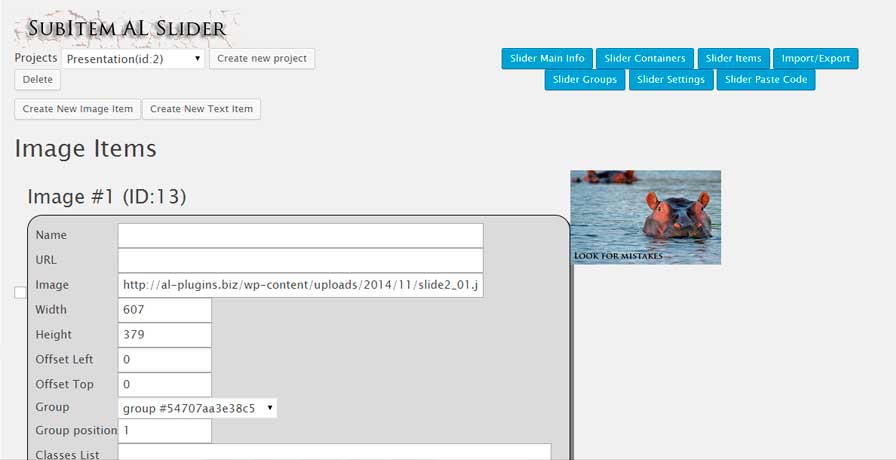The image size is (896, 460).
Task: Delete the current project
Action: point(38,79)
